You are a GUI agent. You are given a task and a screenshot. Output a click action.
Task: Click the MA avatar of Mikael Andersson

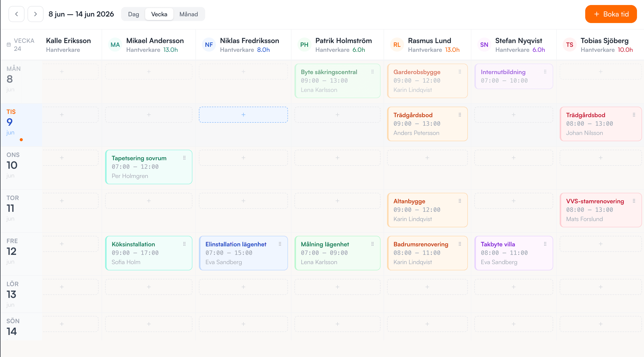pos(115,45)
